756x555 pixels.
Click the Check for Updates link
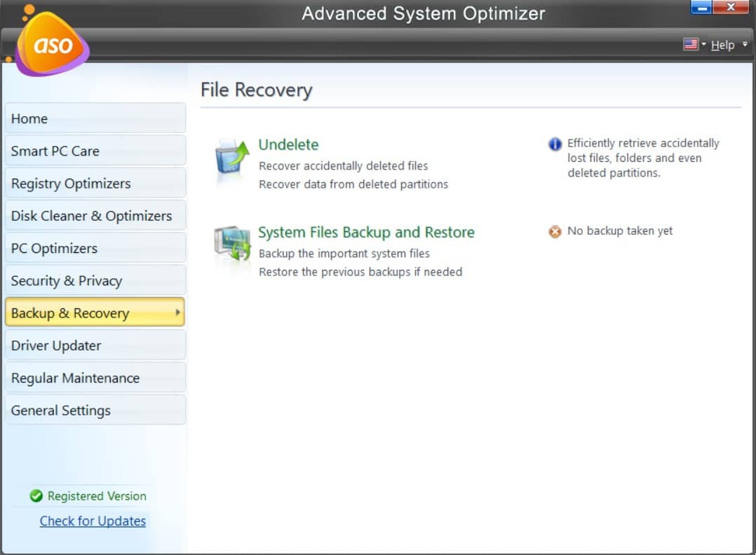point(93,521)
